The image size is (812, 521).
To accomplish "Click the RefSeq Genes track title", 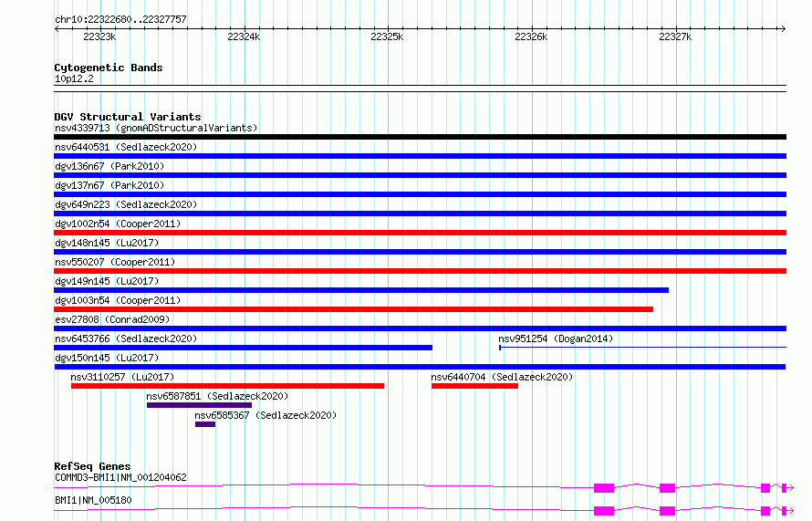I will click(x=93, y=466).
